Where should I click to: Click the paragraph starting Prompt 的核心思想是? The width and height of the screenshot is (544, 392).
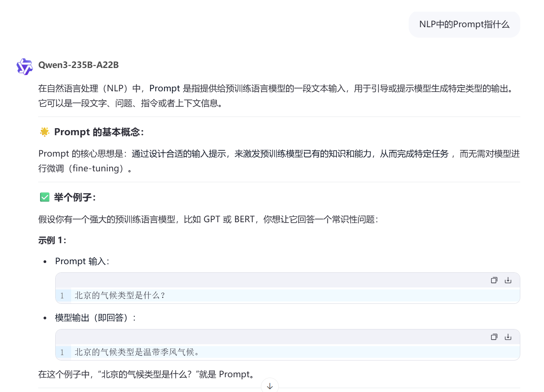(279, 161)
